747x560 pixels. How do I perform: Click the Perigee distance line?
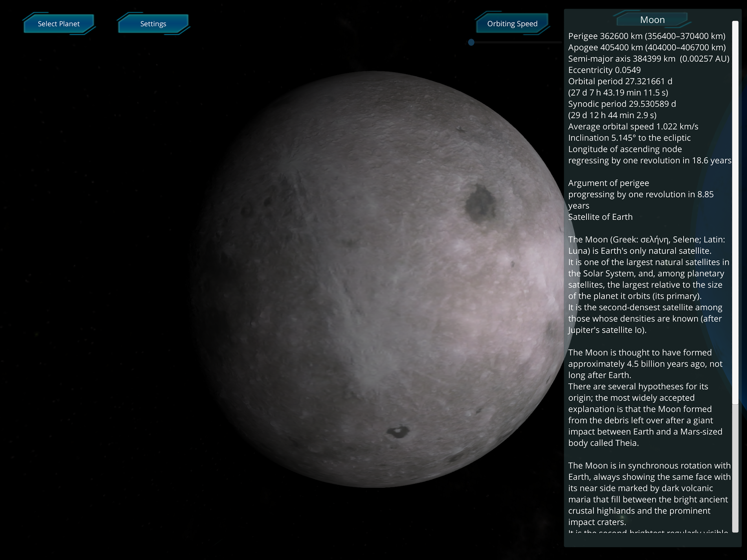[x=646, y=36]
